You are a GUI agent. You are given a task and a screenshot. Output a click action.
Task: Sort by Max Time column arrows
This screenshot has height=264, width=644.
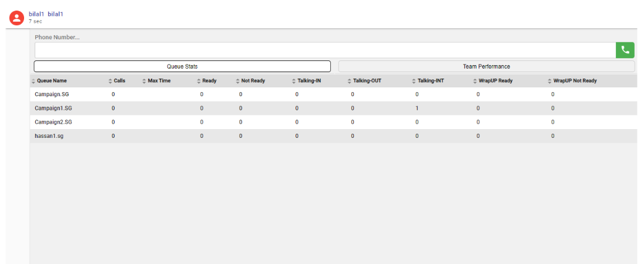click(x=144, y=81)
